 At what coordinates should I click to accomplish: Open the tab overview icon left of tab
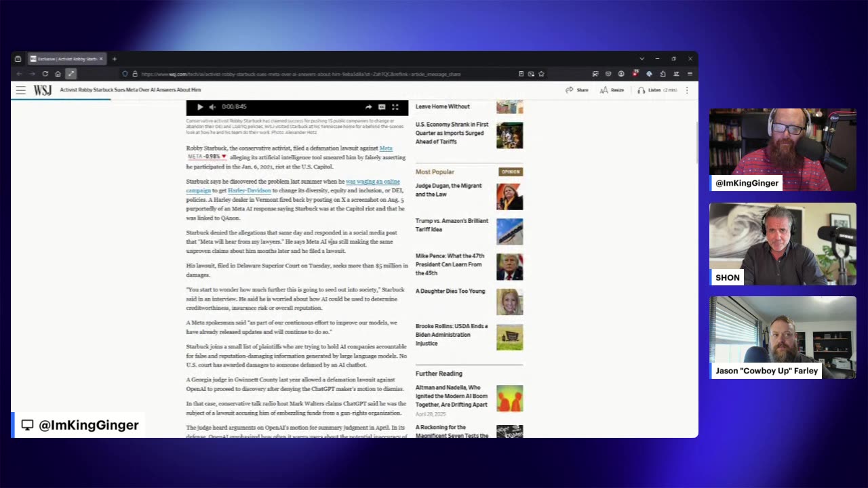[18, 59]
